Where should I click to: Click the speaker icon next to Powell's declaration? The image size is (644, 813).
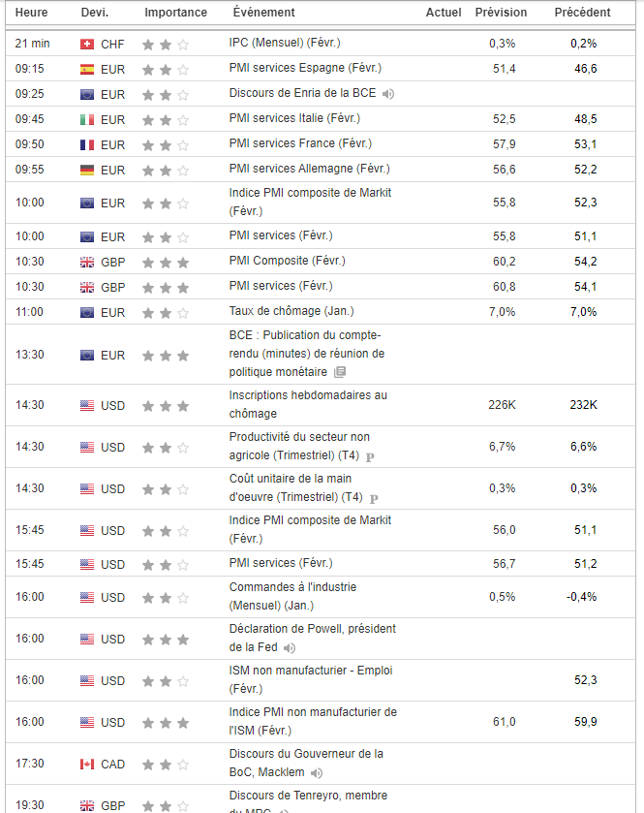click(290, 647)
